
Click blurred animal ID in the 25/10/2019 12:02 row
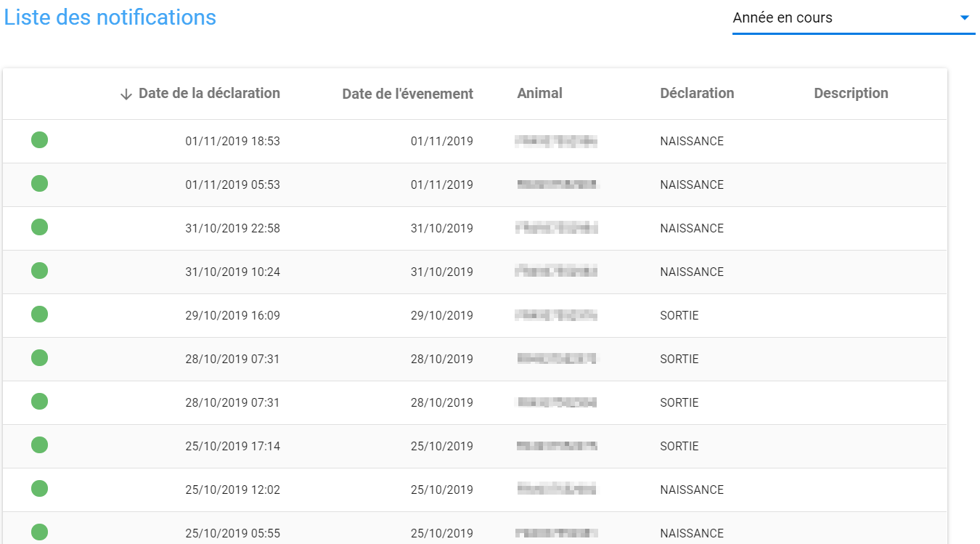pyautogui.click(x=557, y=490)
